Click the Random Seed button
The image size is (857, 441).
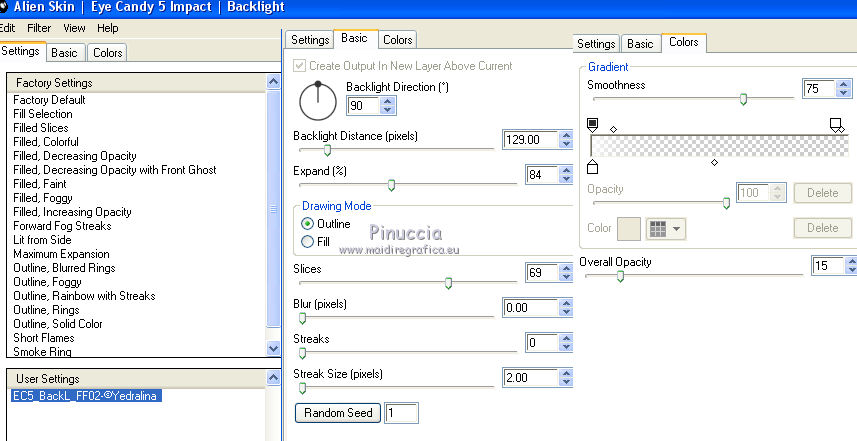(x=338, y=413)
